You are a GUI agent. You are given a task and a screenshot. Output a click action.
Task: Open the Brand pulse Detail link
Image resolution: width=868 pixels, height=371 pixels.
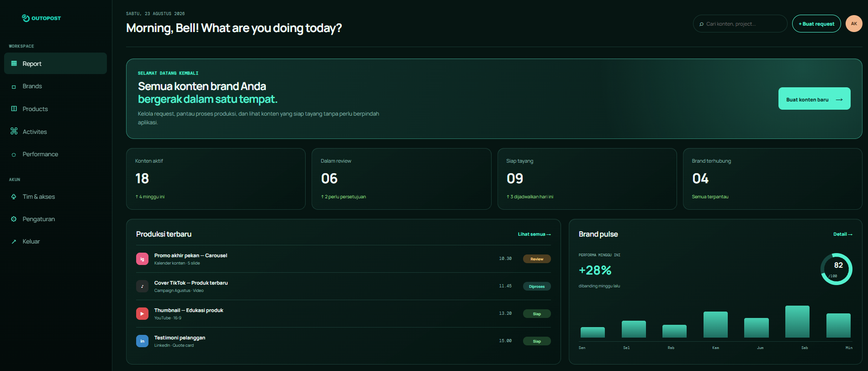[x=843, y=234]
